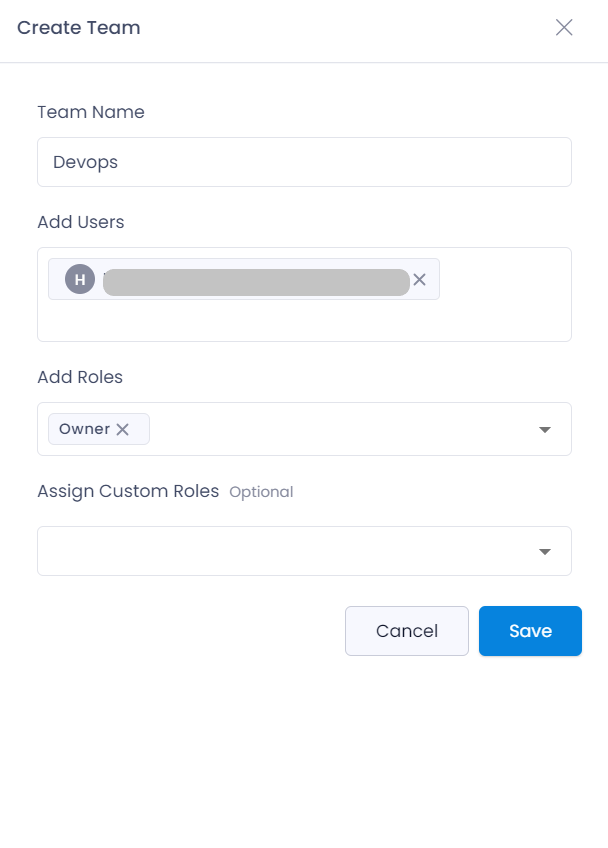Click the blurred user name chip
The image size is (608, 848).
[256, 282]
